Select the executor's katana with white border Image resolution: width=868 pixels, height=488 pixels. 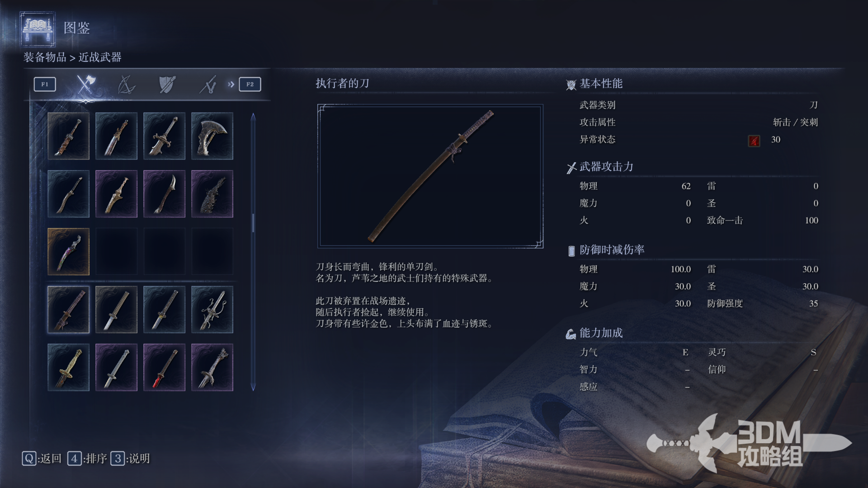[x=68, y=310]
